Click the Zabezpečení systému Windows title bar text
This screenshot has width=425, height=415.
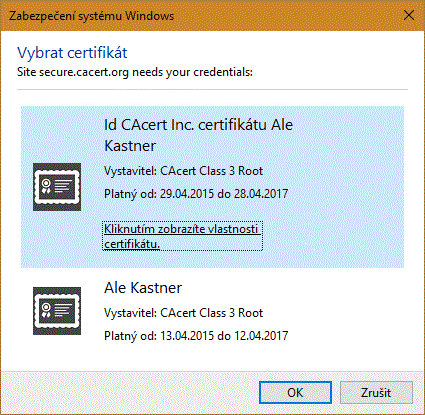coord(92,16)
